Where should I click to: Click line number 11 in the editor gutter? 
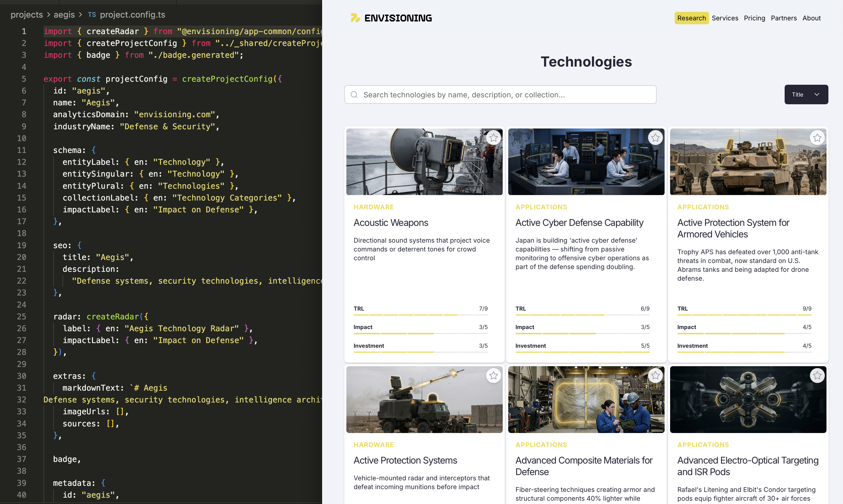coord(22,150)
